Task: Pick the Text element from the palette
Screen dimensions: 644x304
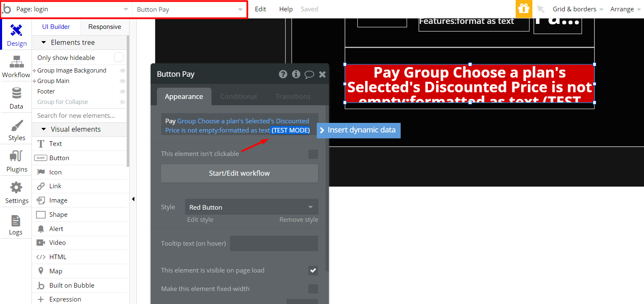Action: [x=80, y=144]
